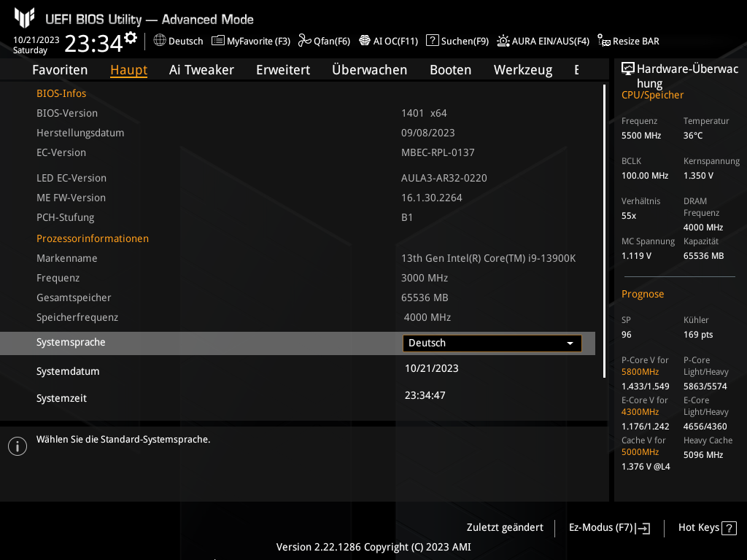Switch to Ez-Modus (F7)
This screenshot has width=747, height=560.
click(x=608, y=528)
